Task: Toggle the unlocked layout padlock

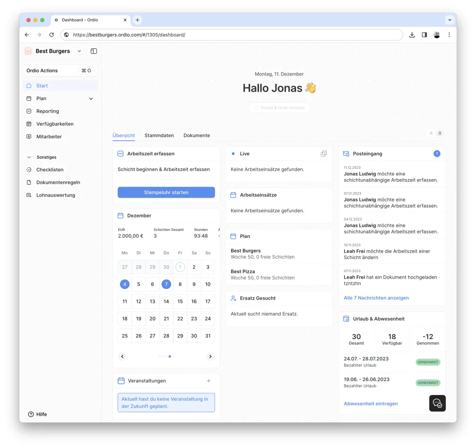Action: pyautogui.click(x=431, y=134)
